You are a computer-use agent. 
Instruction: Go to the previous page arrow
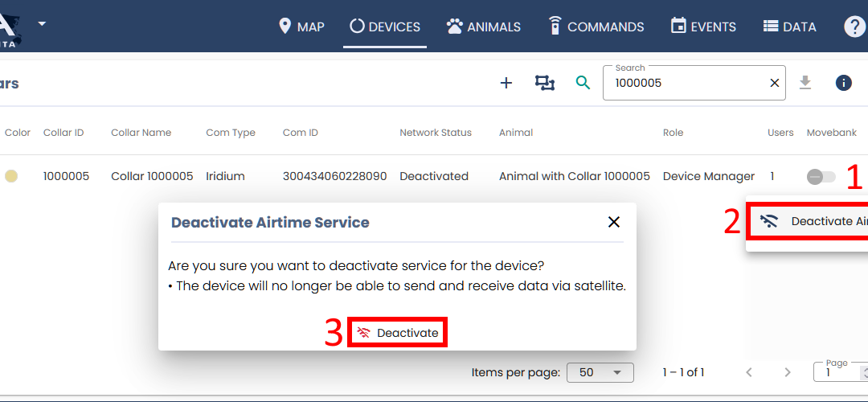pyautogui.click(x=749, y=372)
